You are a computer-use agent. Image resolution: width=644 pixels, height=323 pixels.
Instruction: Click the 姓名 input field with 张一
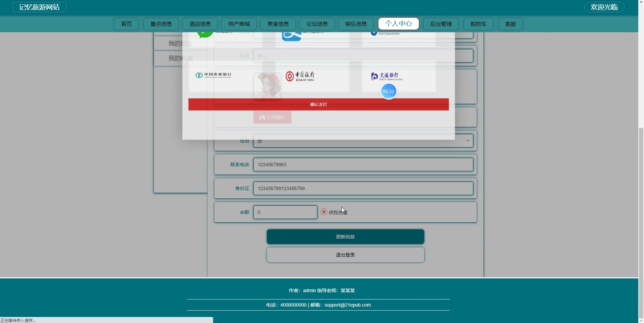tap(363, 56)
